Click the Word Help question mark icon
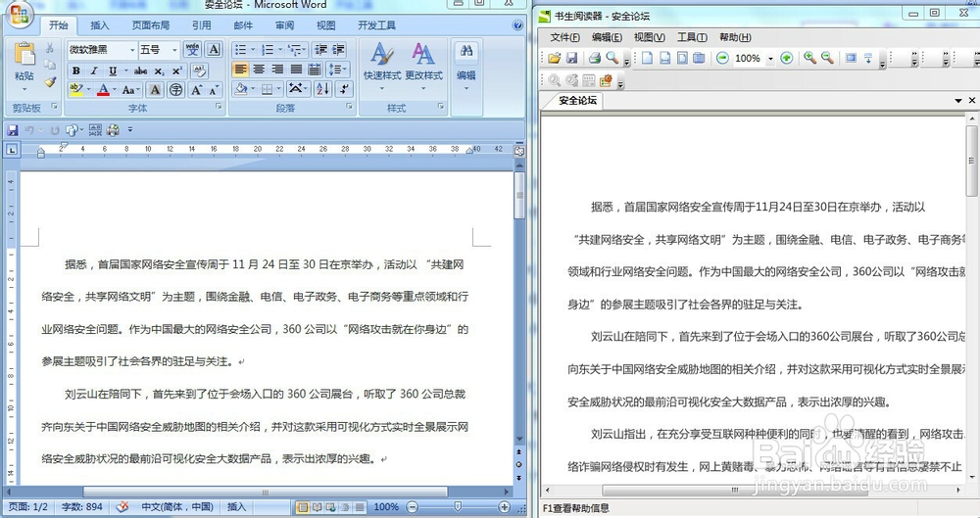Image resolution: width=980 pixels, height=518 pixels. click(x=516, y=25)
